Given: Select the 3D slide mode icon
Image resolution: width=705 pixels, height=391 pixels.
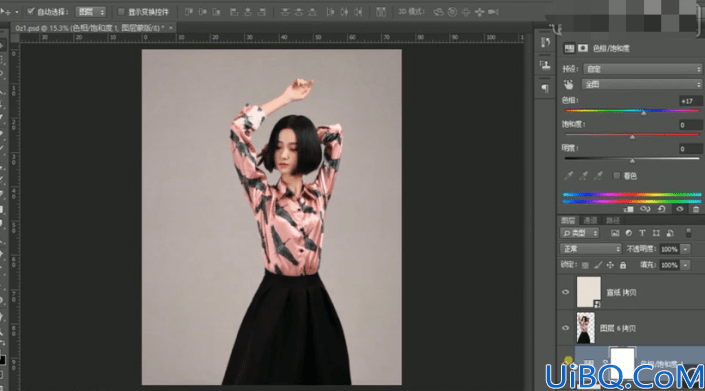Looking at the screenshot, I should coord(480,12).
